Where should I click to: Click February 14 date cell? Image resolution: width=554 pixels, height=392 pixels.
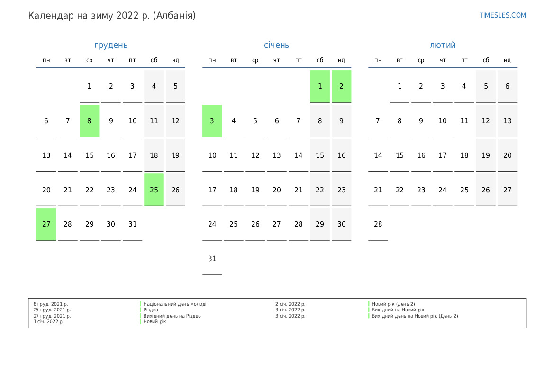coord(378,155)
